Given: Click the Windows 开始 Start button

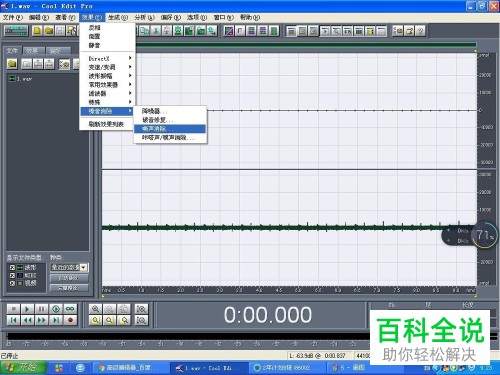Looking at the screenshot, I should click(22, 367).
